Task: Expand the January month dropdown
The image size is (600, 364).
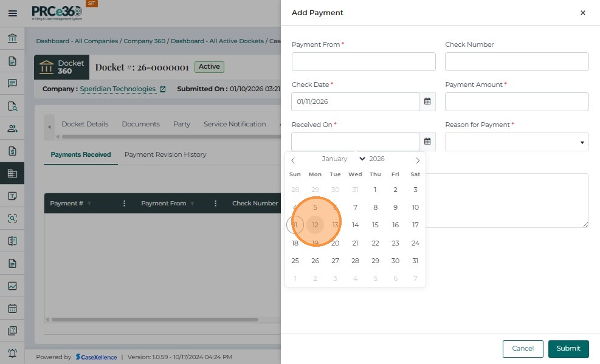Action: pos(343,159)
